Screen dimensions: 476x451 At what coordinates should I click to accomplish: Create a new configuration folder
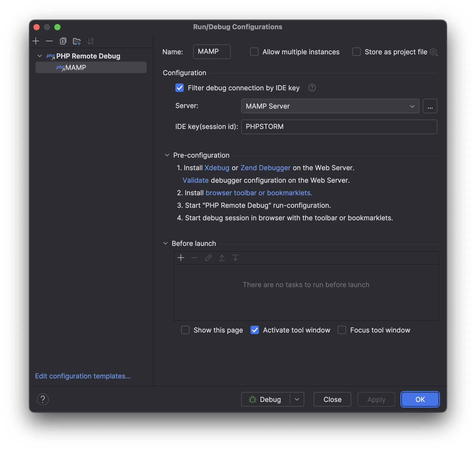click(76, 41)
